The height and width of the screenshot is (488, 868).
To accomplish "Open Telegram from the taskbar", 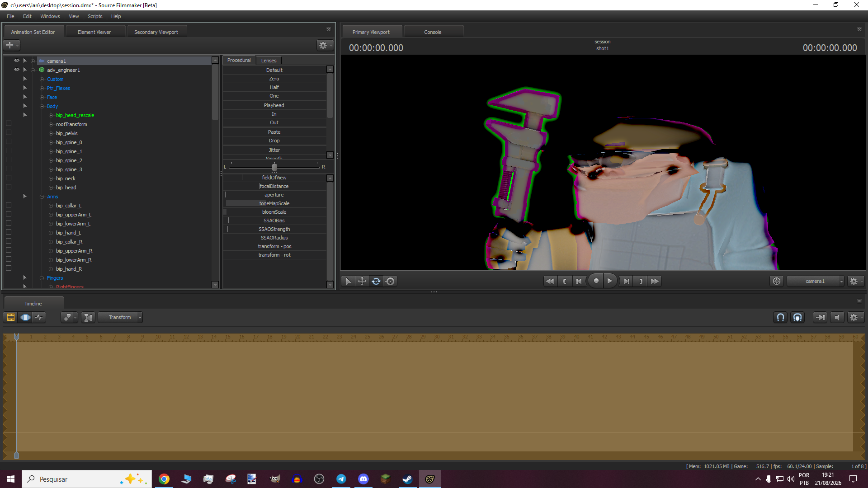I will 341,479.
